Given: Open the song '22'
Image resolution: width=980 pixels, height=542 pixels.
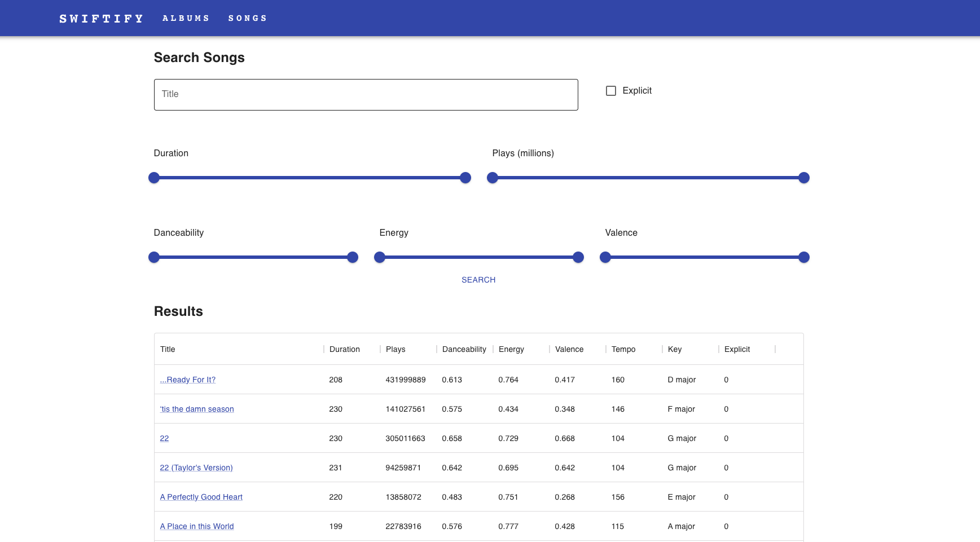Looking at the screenshot, I should [164, 438].
